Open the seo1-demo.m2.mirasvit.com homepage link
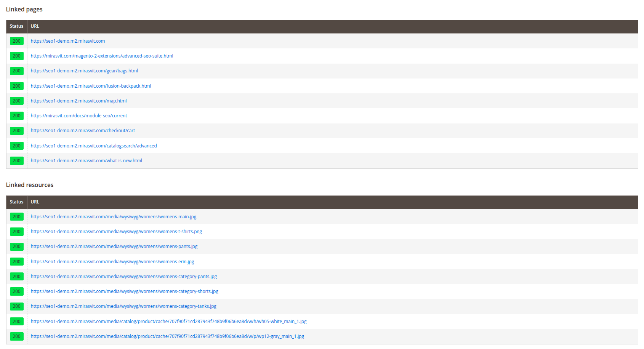This screenshot has height=349, width=644. (x=68, y=41)
